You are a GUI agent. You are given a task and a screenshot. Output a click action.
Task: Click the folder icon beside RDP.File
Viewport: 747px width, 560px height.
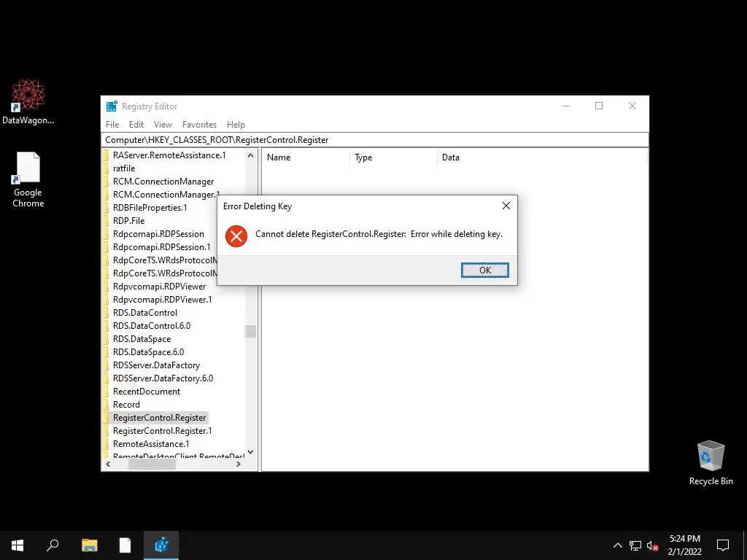point(106,220)
